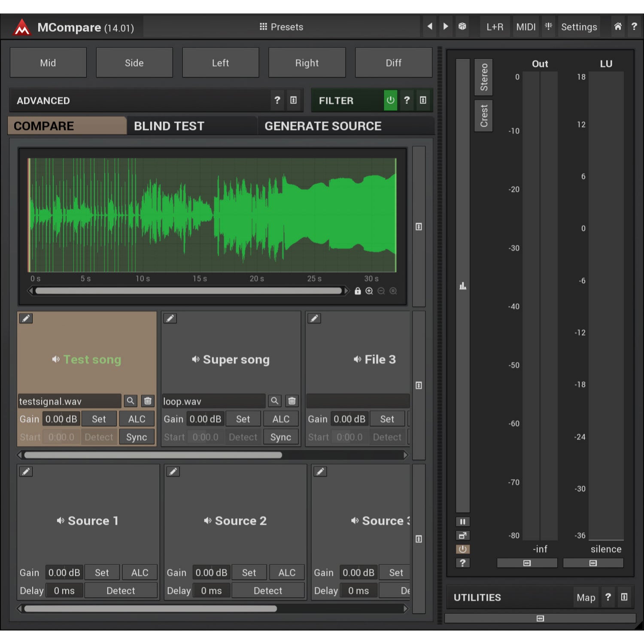Screen dimensions: 644x644
Task: Toggle the Side monitoring button
Action: point(134,63)
